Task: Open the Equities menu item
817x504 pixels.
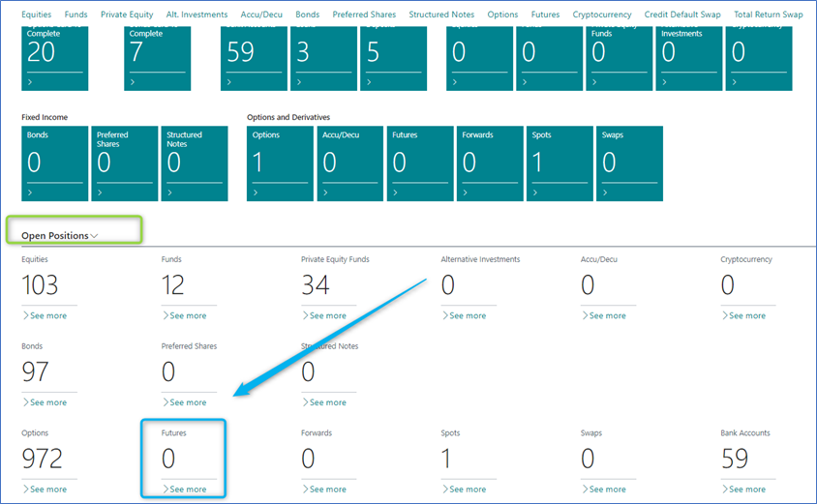Action: coord(37,15)
